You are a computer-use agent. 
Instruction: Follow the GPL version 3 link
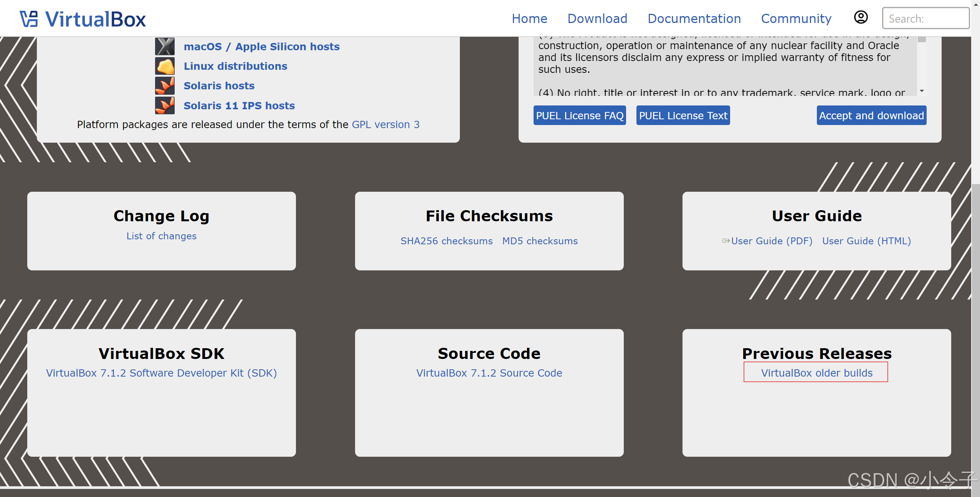coord(385,125)
